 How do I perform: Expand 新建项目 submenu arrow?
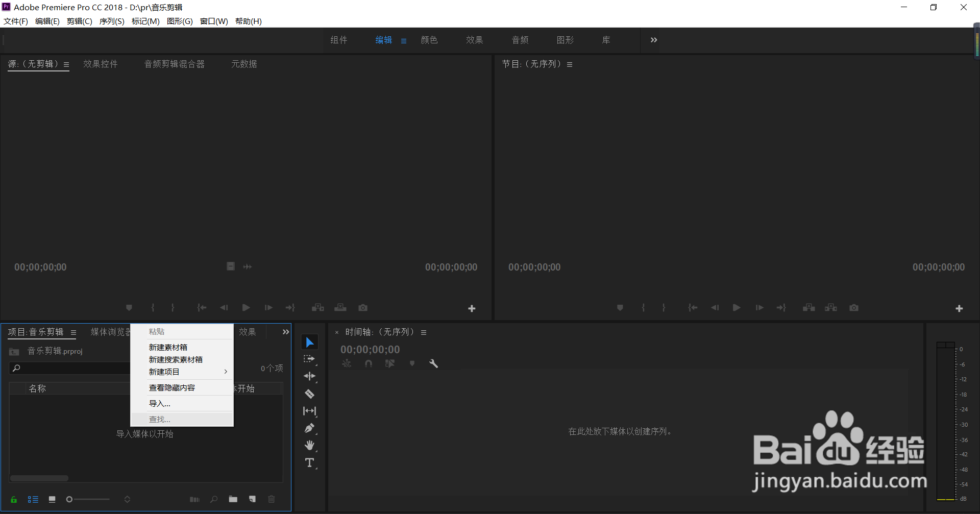(226, 372)
